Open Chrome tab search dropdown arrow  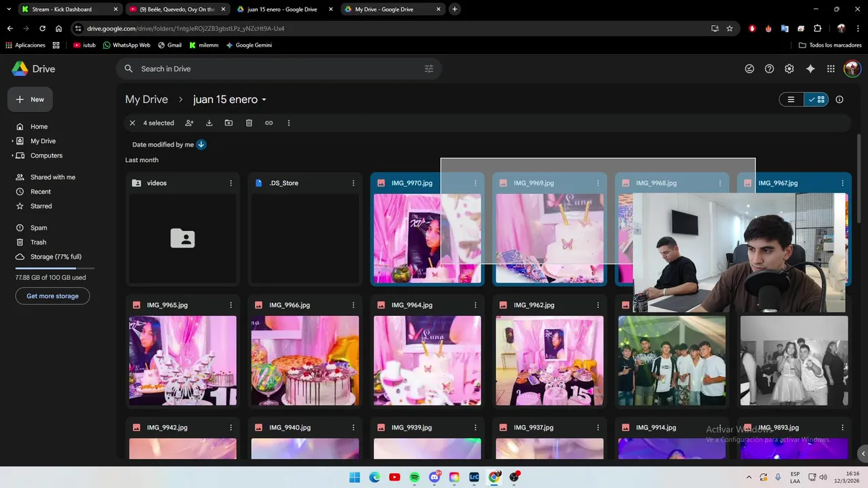(7, 9)
